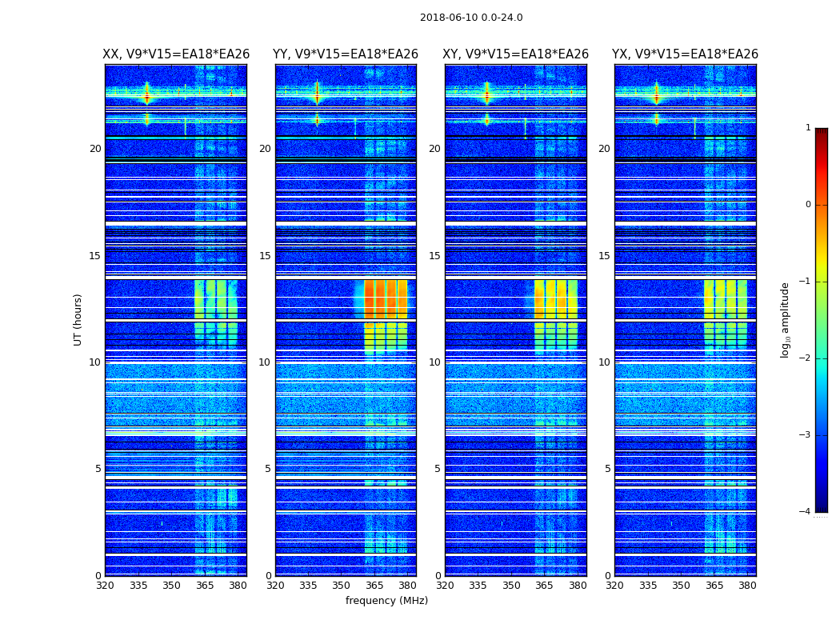Click the figure date title 2018-06-10 0.0-24.0
Viewport: 840px width, 640px height.
click(471, 18)
